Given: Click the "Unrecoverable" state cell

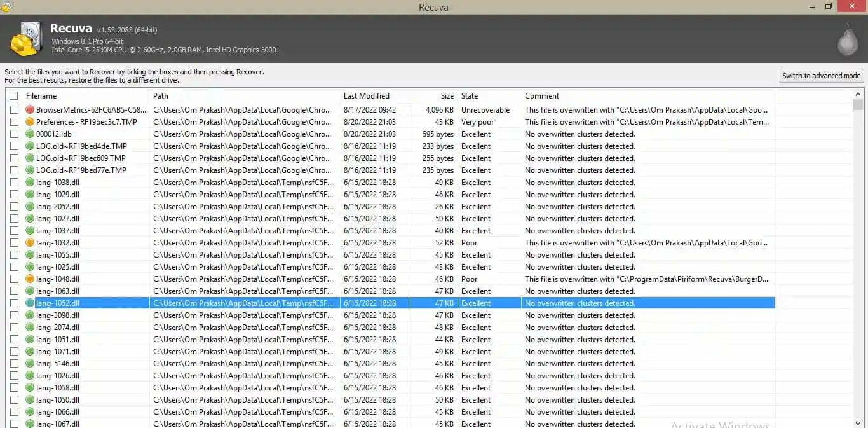Looking at the screenshot, I should pyautogui.click(x=485, y=110).
